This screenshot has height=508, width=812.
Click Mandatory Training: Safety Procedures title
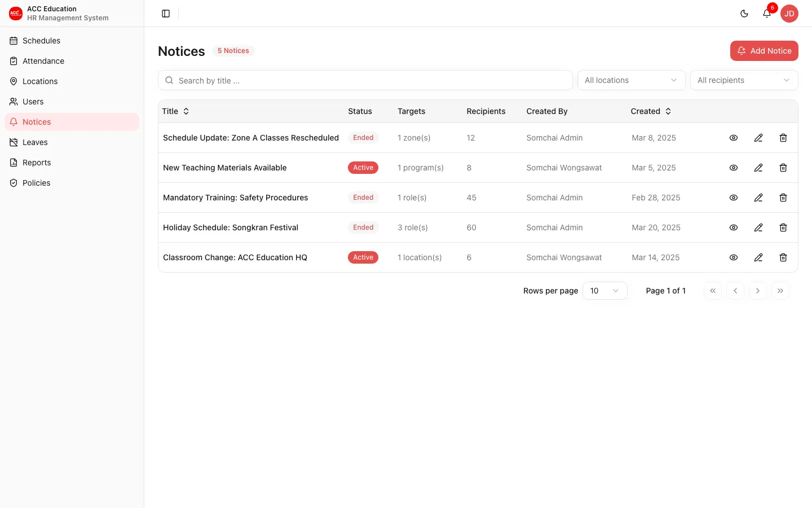click(236, 198)
